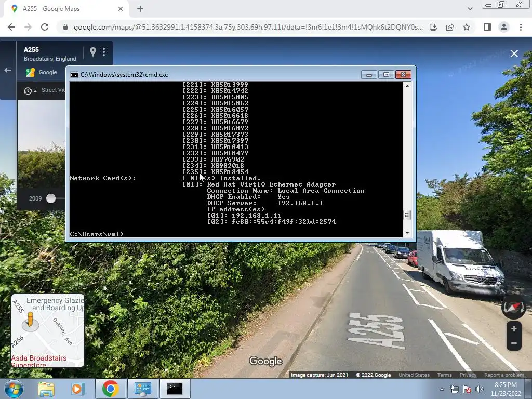Viewport: 532px width, 399px height.
Task: Click the cmd scrollbar thumb
Action: pyautogui.click(x=407, y=215)
